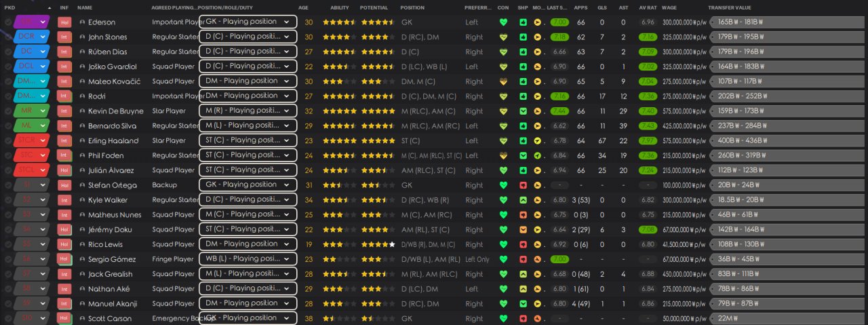
Task: Click the player profile icon beside Nathan Aké
Action: pos(82,289)
